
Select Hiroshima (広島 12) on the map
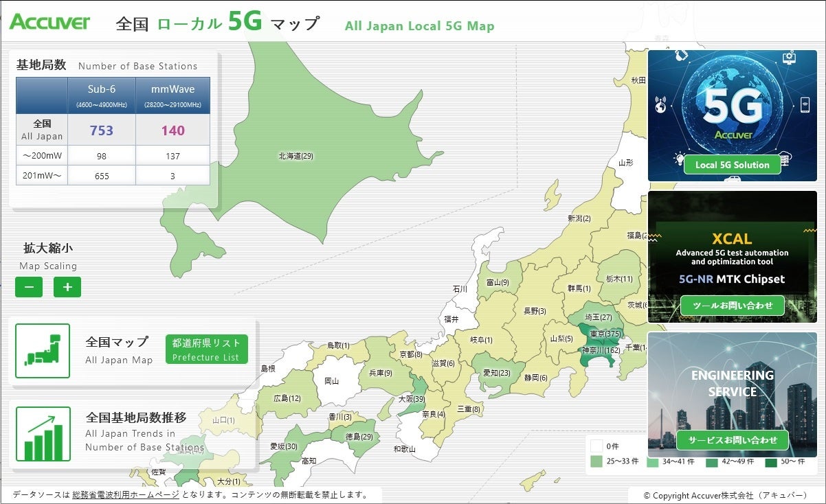click(x=287, y=398)
